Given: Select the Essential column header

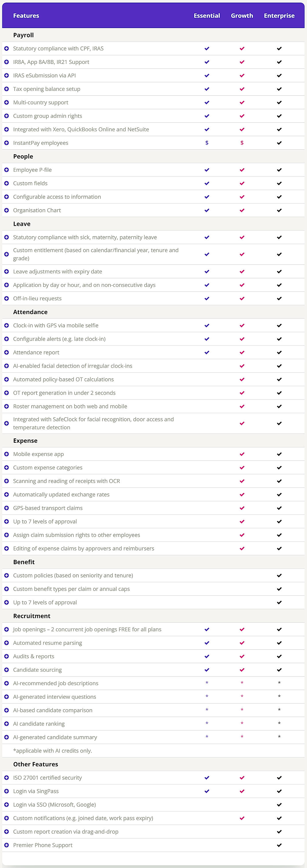Looking at the screenshot, I should pos(207,15).
